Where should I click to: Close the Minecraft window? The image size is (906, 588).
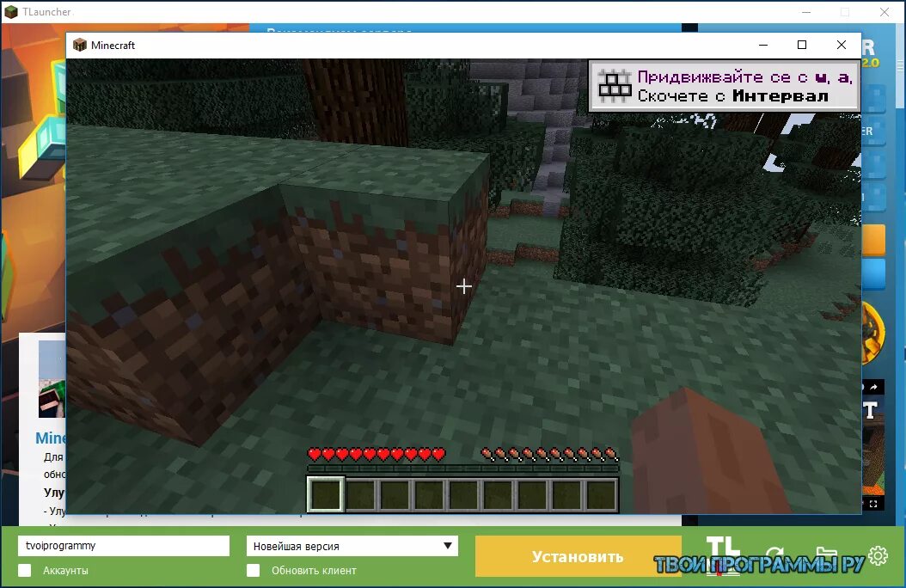click(x=842, y=45)
